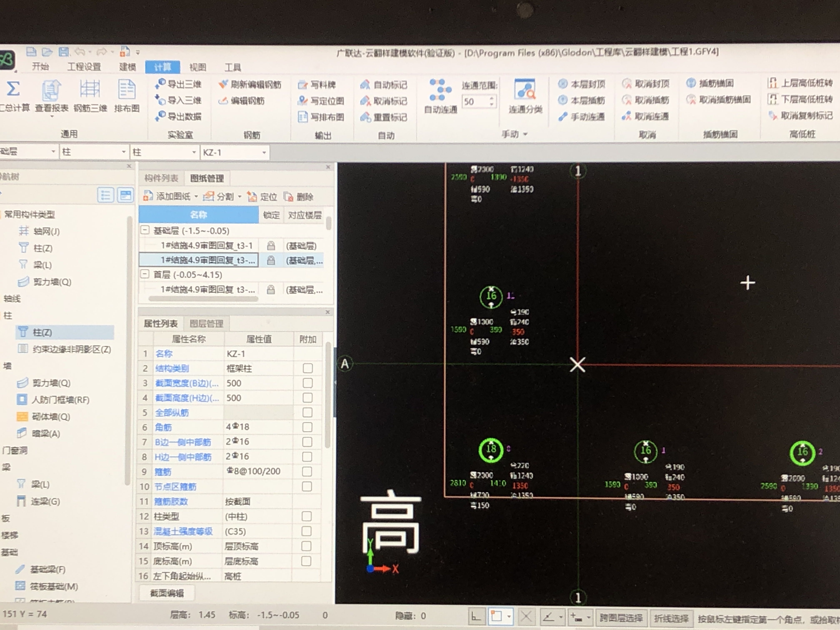This screenshot has width=840, height=630.
Task: Click save icon in quick access bar
Action: coord(63,52)
